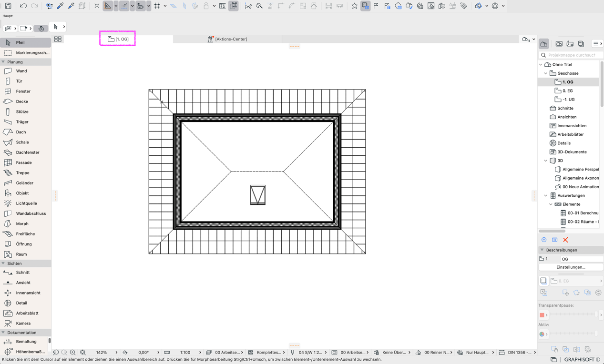Collapse the Geschosse folder in navigator
The image size is (604, 364).
tap(546, 73)
